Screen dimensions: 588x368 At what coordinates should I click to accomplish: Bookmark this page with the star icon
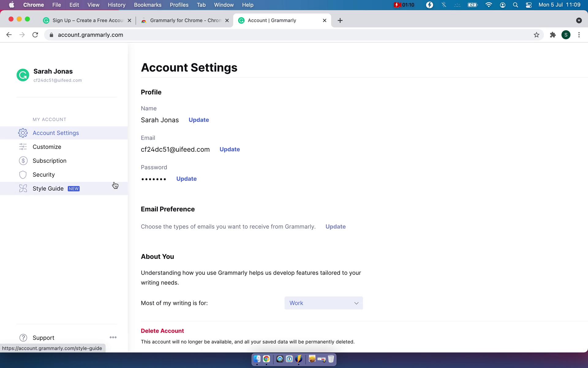click(x=536, y=35)
